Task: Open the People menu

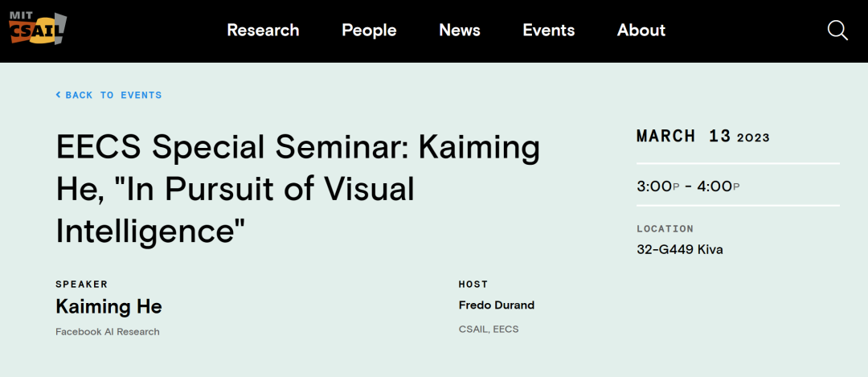Action: coord(369,30)
